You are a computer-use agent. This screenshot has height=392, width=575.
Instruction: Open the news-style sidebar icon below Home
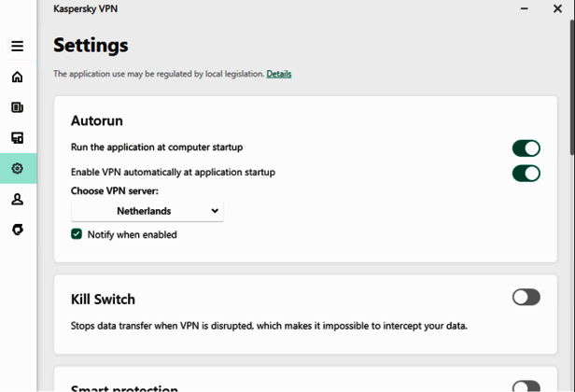17,107
